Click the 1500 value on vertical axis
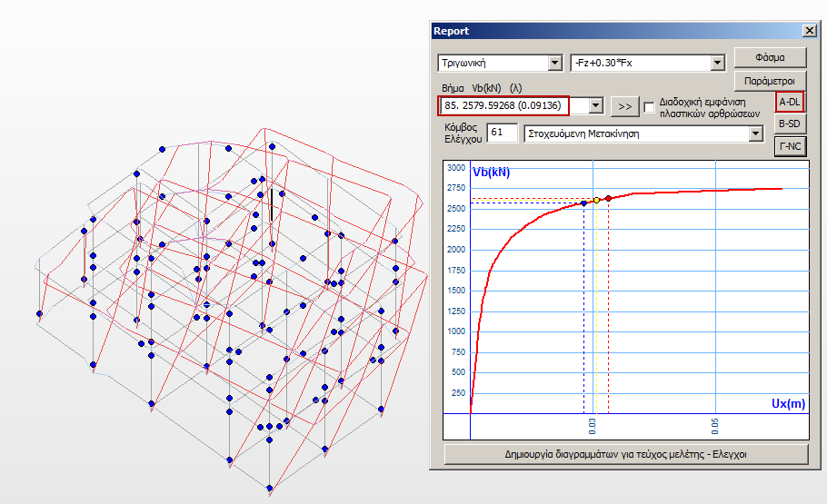 tap(456, 291)
